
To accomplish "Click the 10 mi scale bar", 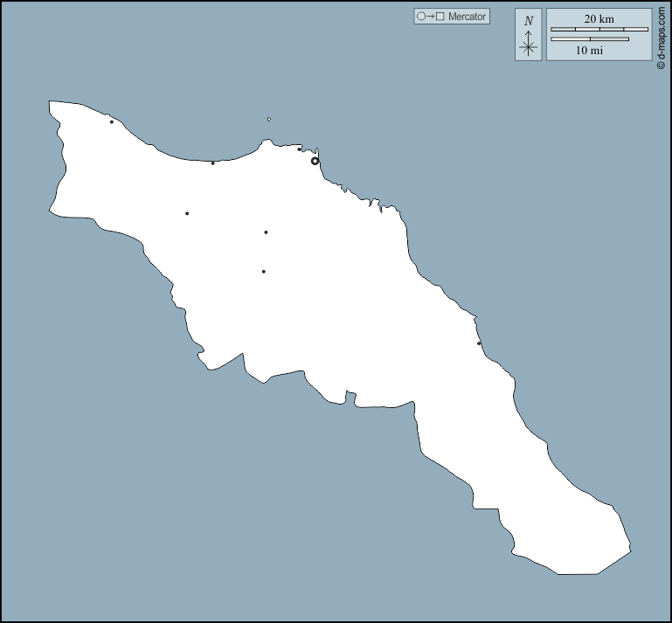I will pyautogui.click(x=589, y=39).
